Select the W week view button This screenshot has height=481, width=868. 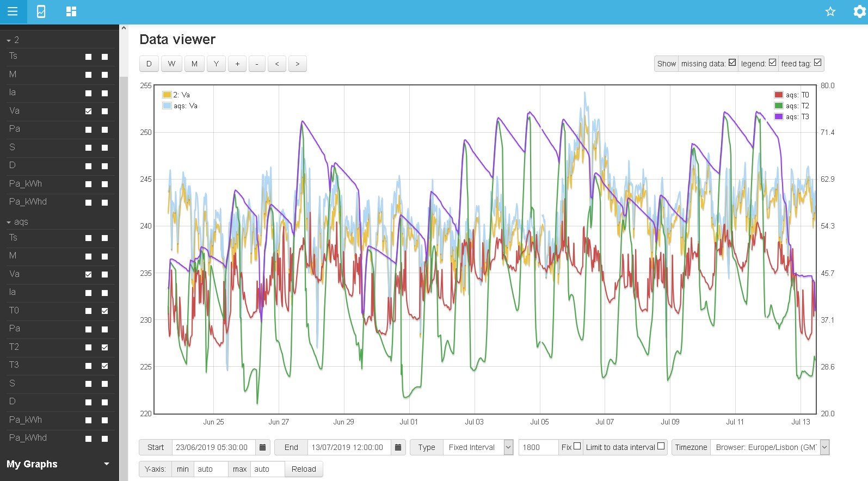[x=171, y=64]
